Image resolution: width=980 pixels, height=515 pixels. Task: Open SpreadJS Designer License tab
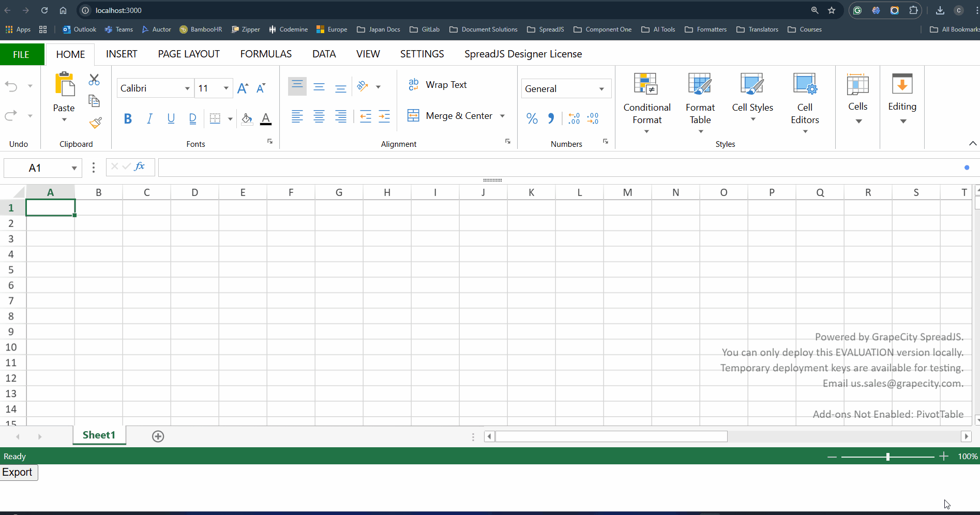coord(523,54)
